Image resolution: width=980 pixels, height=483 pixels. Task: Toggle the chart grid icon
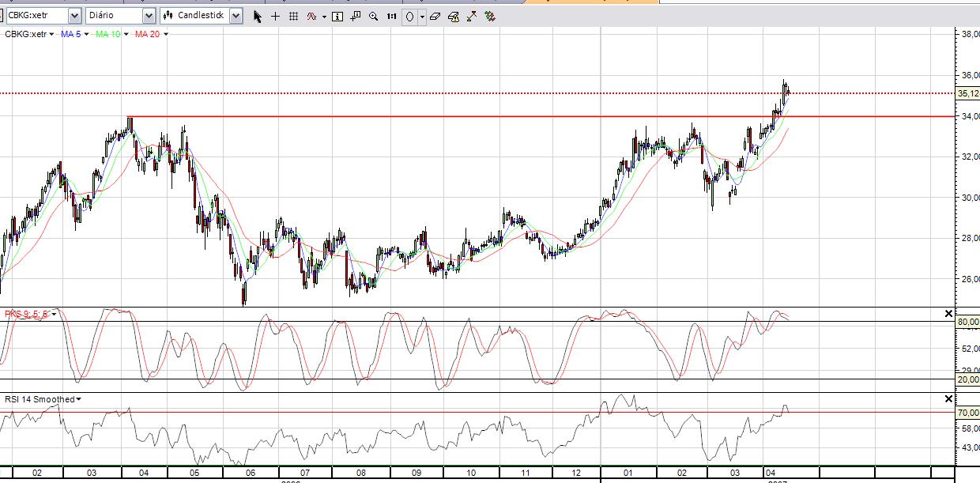293,16
